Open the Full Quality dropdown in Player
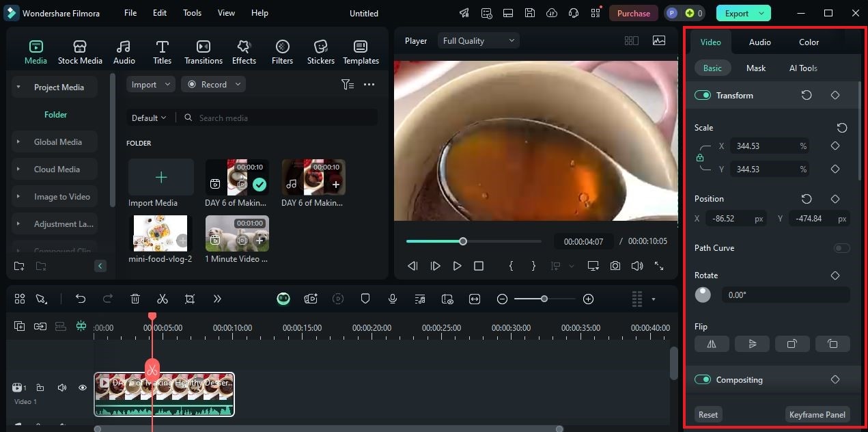 478,41
